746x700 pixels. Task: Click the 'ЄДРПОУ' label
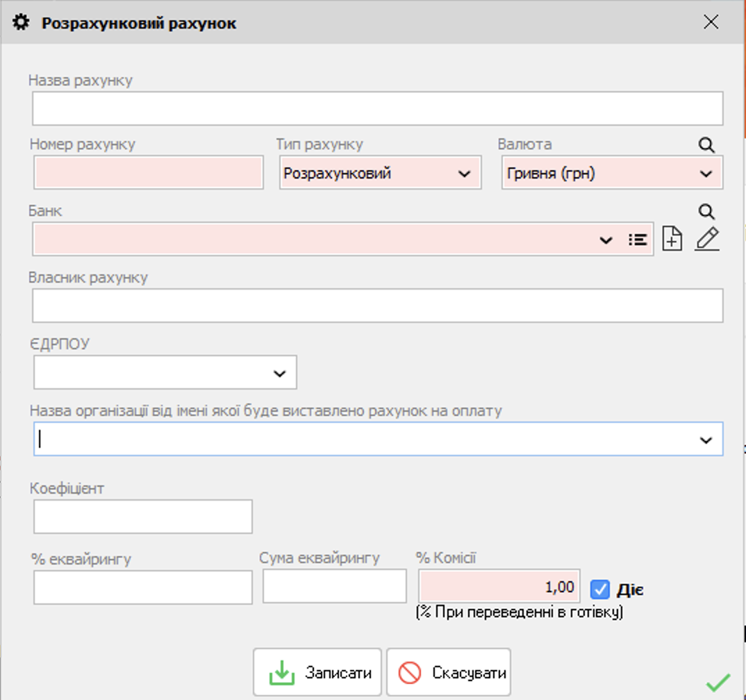(60, 344)
